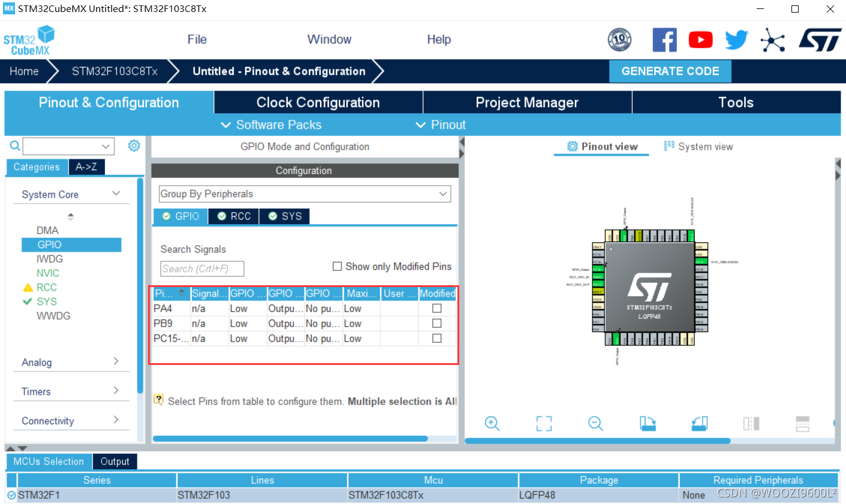Open the category settings gear icon

(x=134, y=146)
